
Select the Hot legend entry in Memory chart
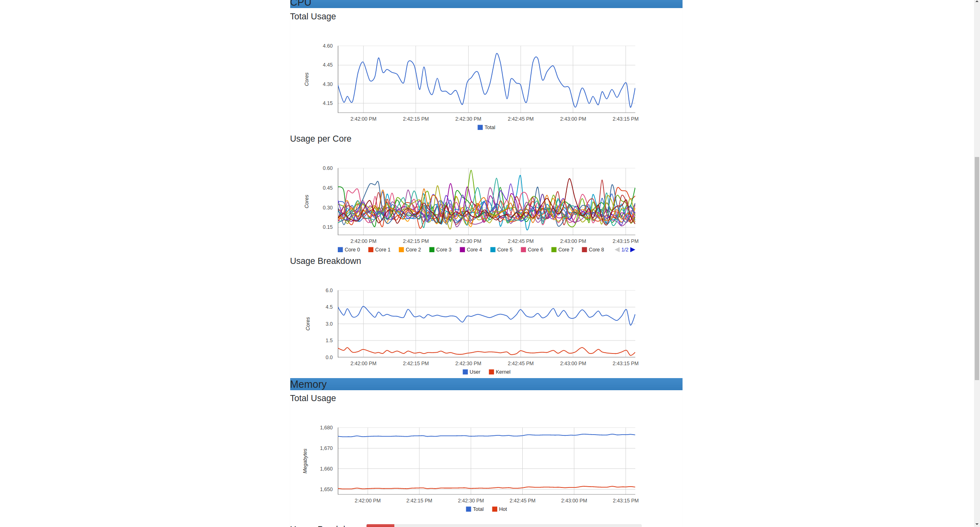point(500,509)
